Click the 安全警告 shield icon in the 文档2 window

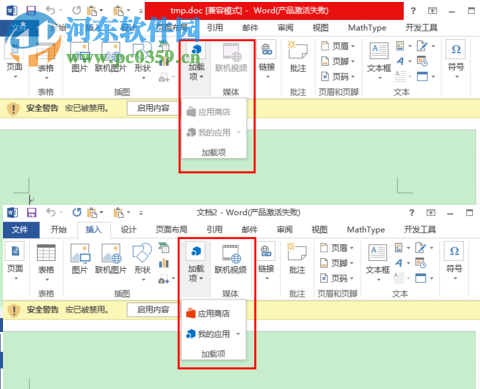(x=14, y=310)
